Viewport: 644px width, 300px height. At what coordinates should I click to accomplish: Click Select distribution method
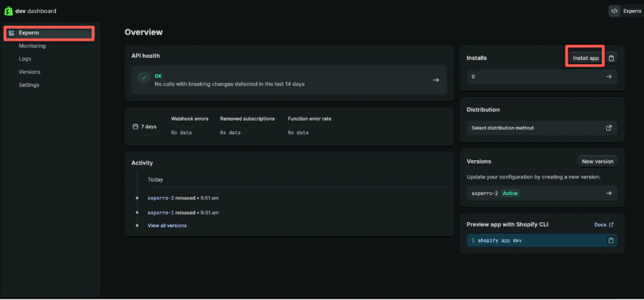[x=542, y=128]
